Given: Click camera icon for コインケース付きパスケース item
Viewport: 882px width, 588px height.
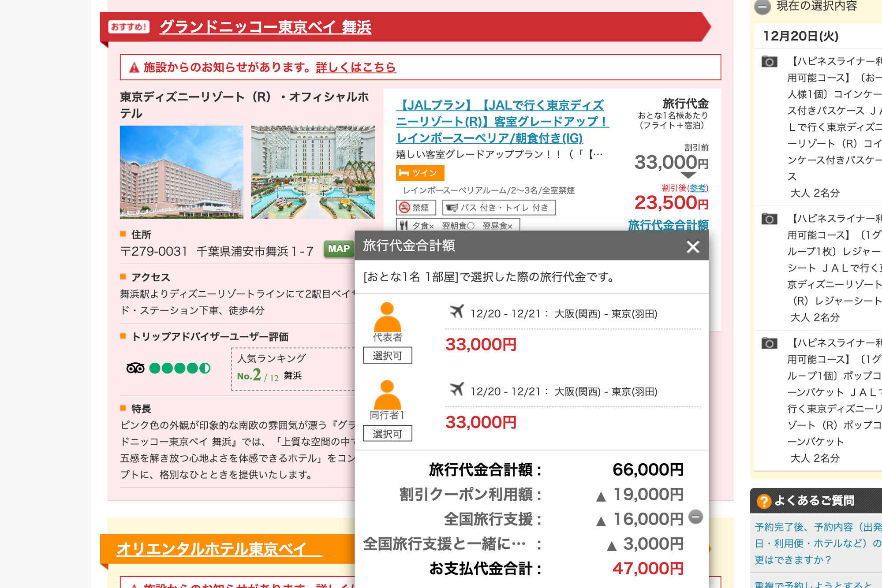Looking at the screenshot, I should coord(770,62).
